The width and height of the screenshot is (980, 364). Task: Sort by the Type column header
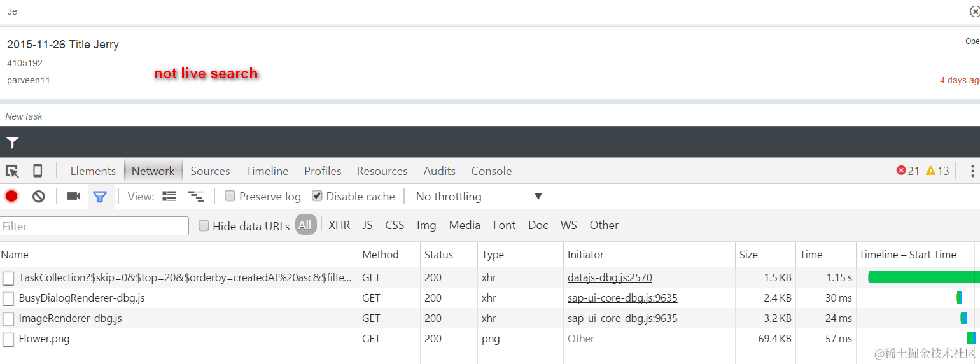click(x=521, y=255)
